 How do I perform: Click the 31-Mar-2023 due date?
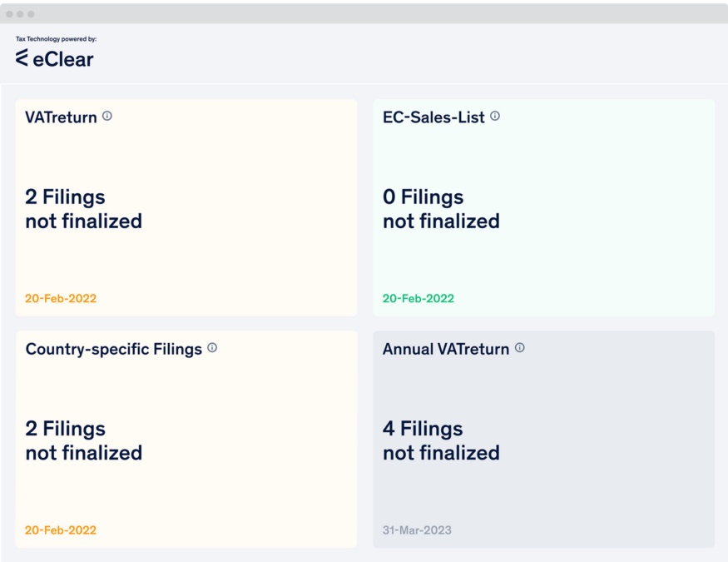click(x=417, y=530)
